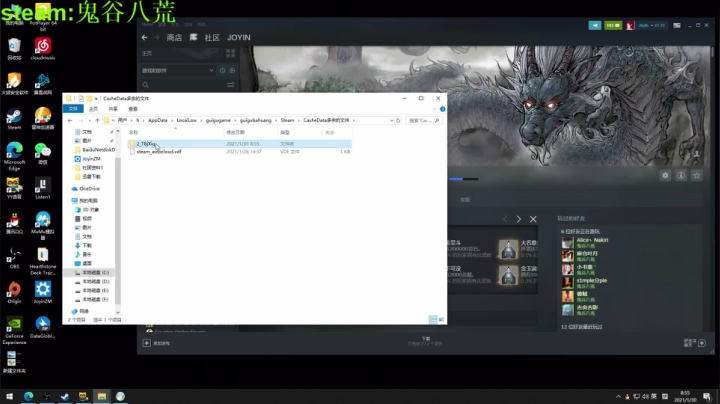Switch Explorer to large icons view toggle
720x404 pixels.
(x=441, y=319)
